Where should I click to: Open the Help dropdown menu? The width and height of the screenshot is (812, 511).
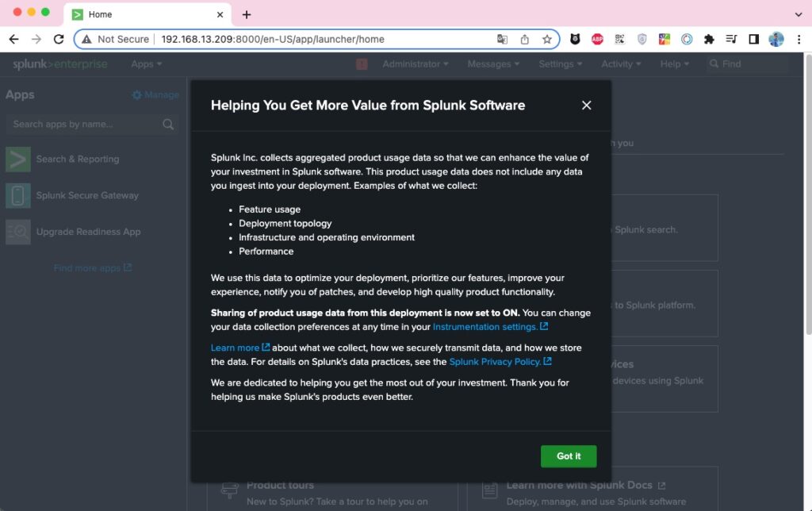674,64
